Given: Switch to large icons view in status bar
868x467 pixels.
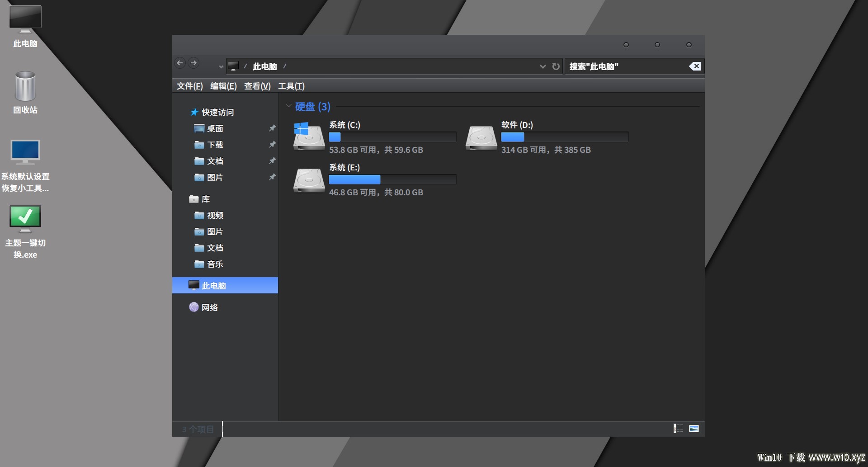Looking at the screenshot, I should [x=693, y=429].
